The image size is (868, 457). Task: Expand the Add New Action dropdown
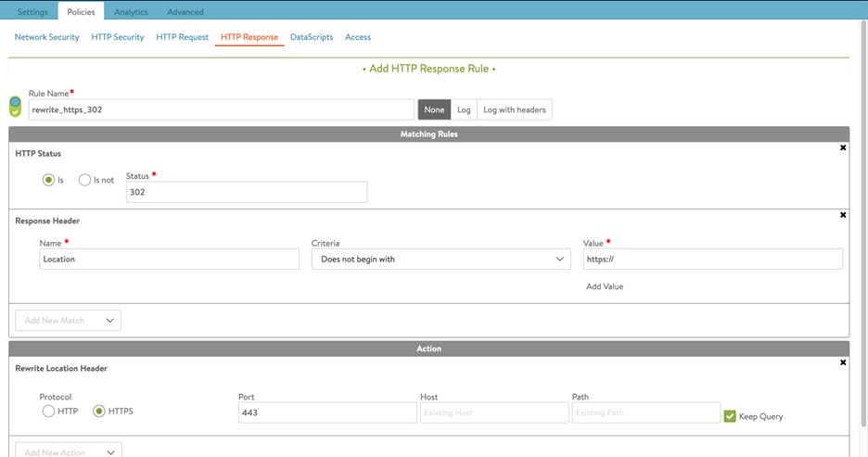click(x=69, y=451)
